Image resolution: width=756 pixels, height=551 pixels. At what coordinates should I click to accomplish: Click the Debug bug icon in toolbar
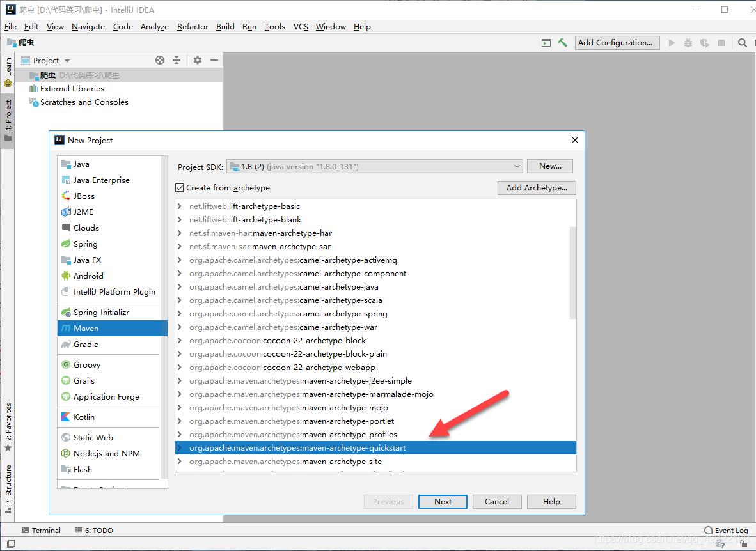688,43
